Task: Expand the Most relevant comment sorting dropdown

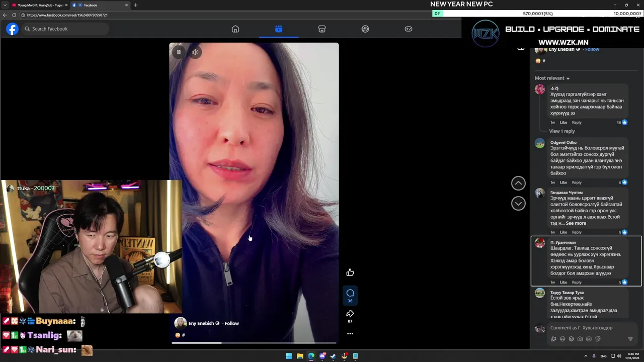Action: pyautogui.click(x=552, y=78)
